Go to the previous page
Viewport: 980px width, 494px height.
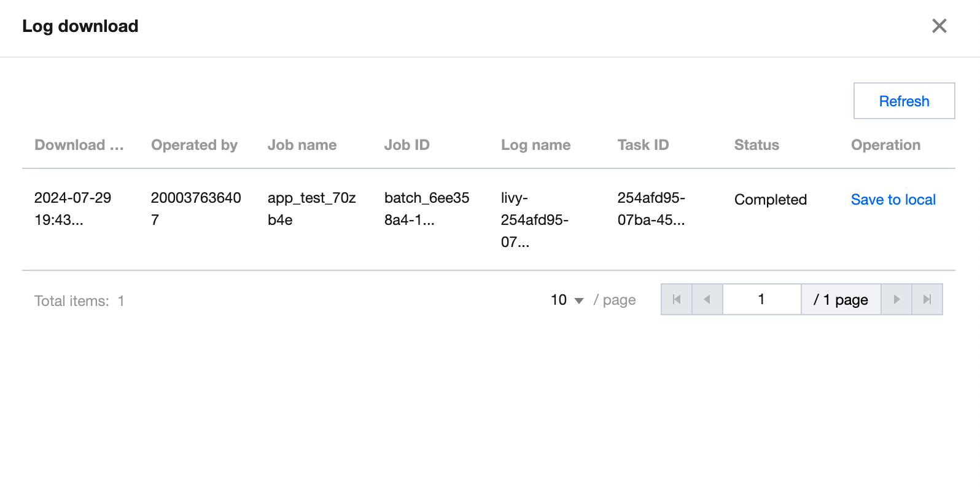coord(707,299)
